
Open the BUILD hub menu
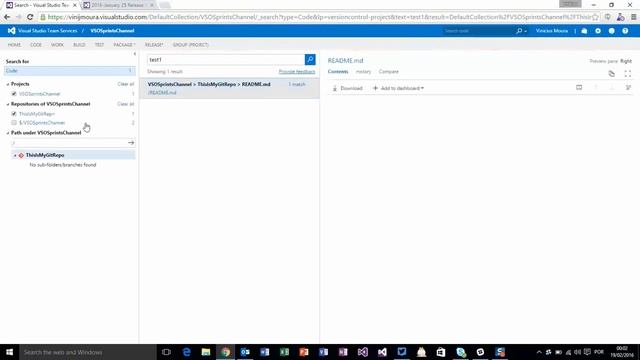(x=79, y=44)
